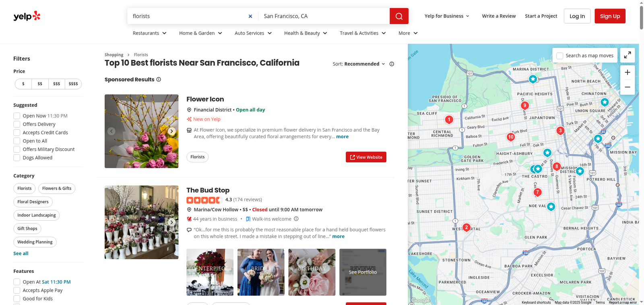Open the Yelp for Business dropdown
The height and width of the screenshot is (305, 644).
[x=447, y=16]
